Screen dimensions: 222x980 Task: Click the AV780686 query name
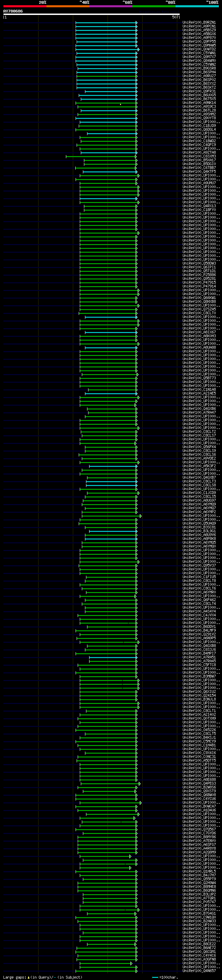click(x=13, y=11)
